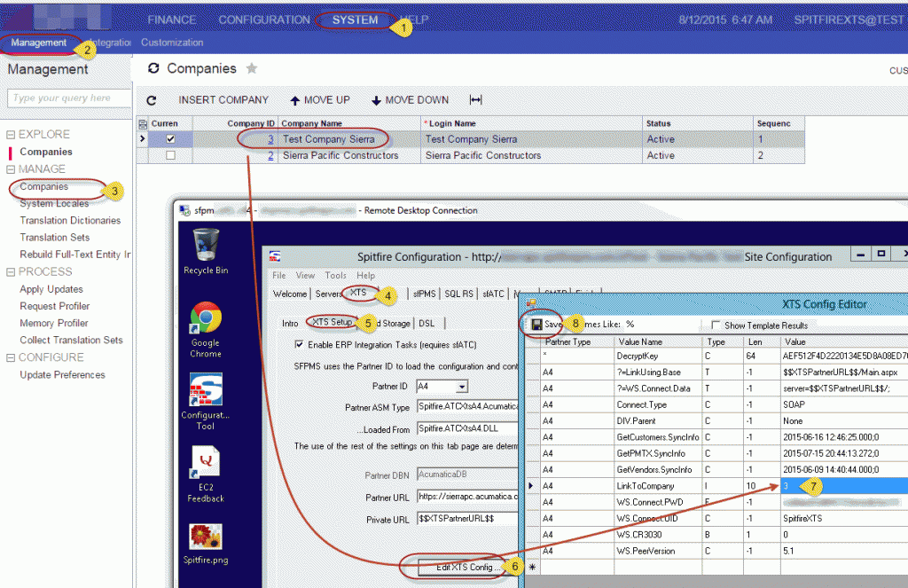Open the SYSTEM top menu

(355, 20)
